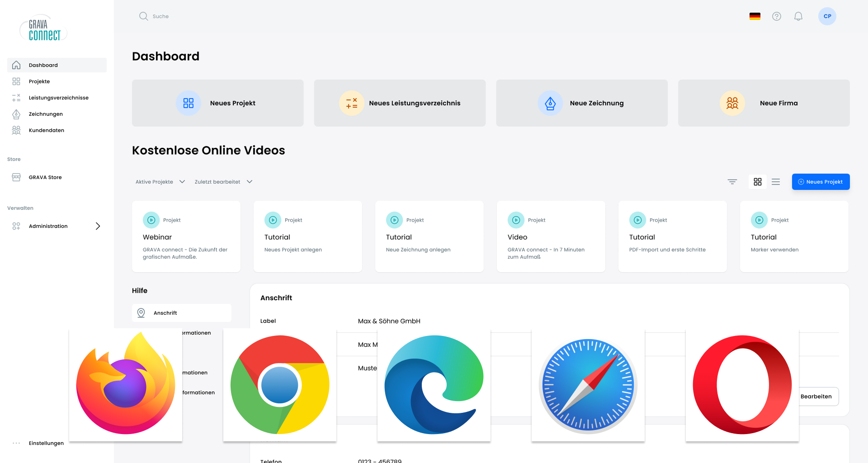Open the CP user avatar
This screenshot has height=463, width=868.
click(x=827, y=16)
